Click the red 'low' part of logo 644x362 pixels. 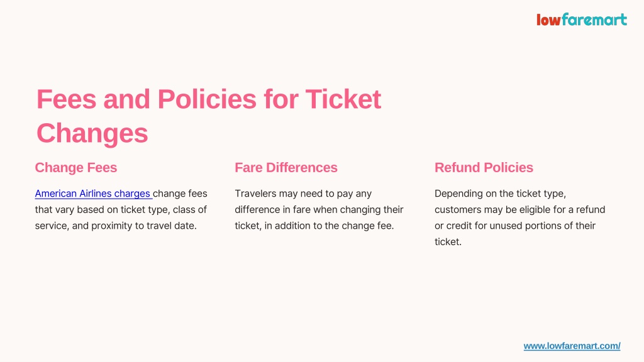pos(548,20)
